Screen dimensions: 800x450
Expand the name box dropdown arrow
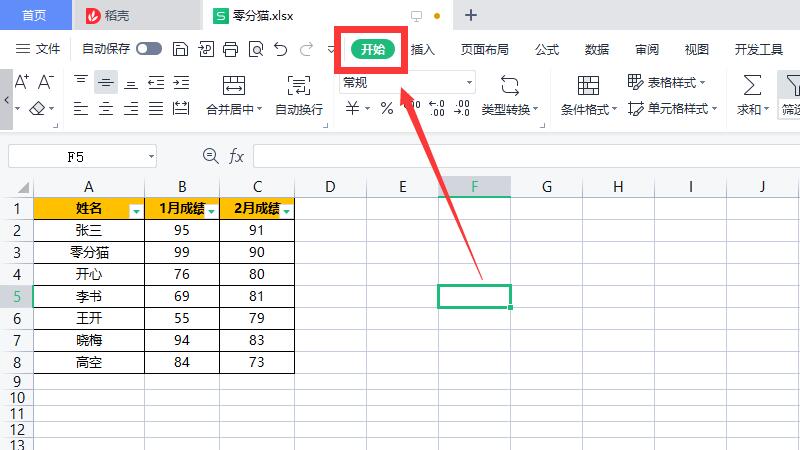click(150, 156)
